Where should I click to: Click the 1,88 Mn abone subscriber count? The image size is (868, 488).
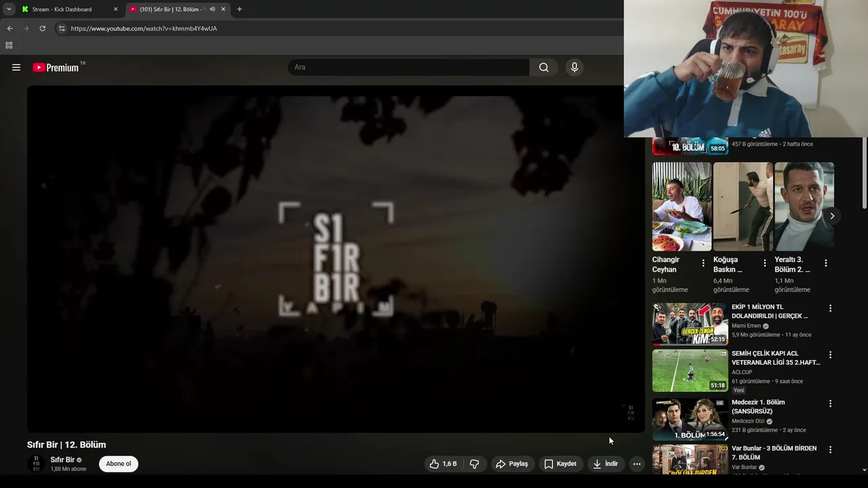pos(68,469)
